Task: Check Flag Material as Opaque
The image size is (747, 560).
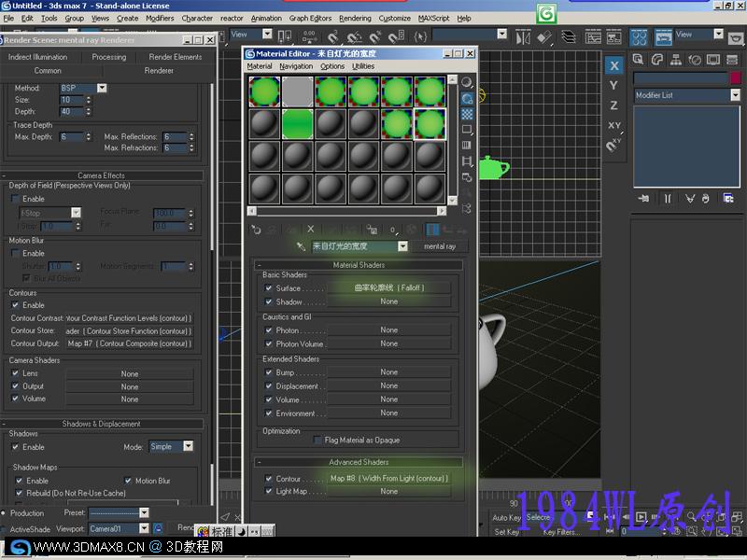Action: click(x=318, y=440)
